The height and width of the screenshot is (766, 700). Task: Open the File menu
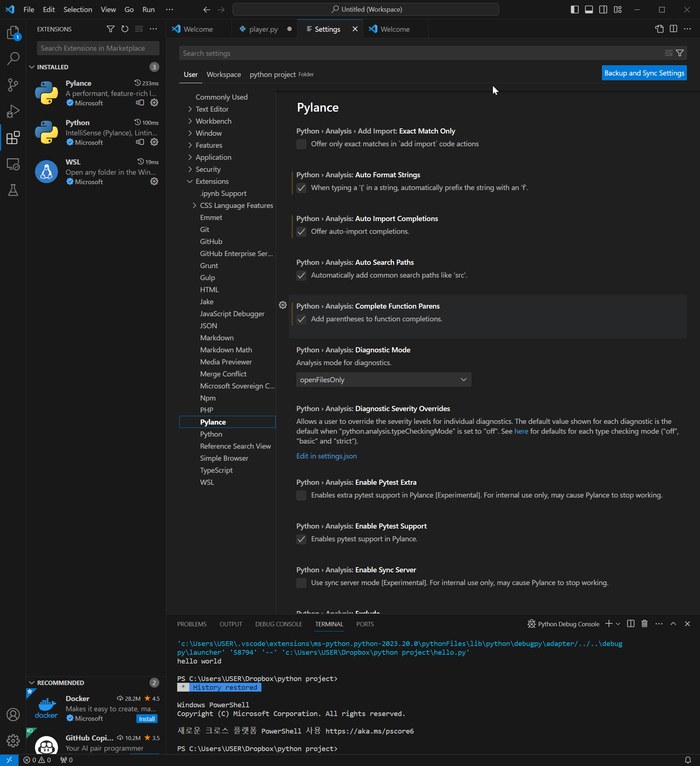click(x=29, y=9)
